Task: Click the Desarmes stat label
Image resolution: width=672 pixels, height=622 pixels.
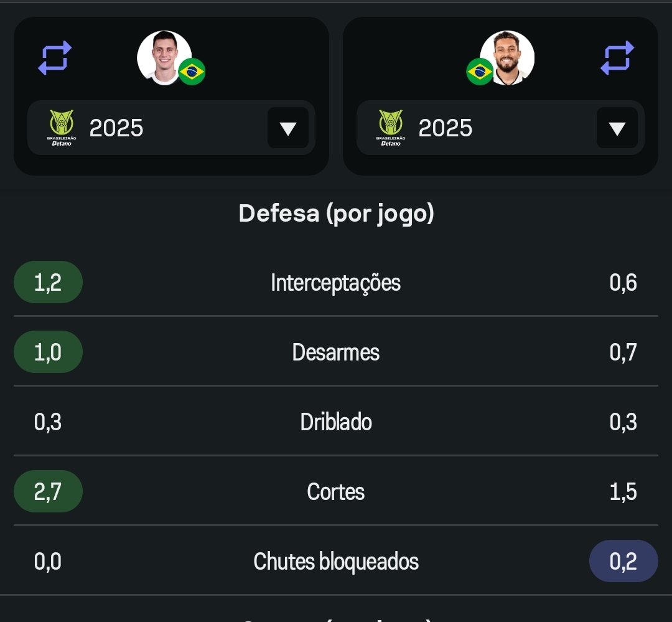Action: (x=336, y=352)
